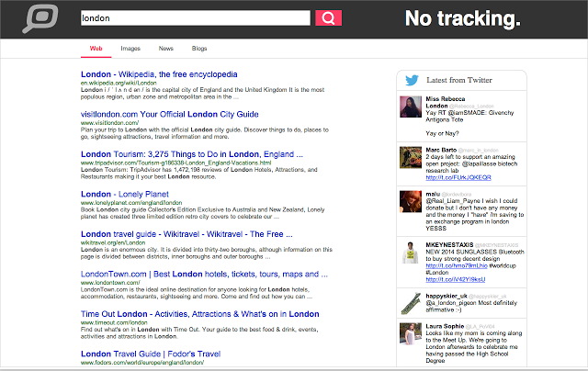Open Miss Rebecca London's avatar
Viewport: 588px width, 371px height.
point(411,107)
